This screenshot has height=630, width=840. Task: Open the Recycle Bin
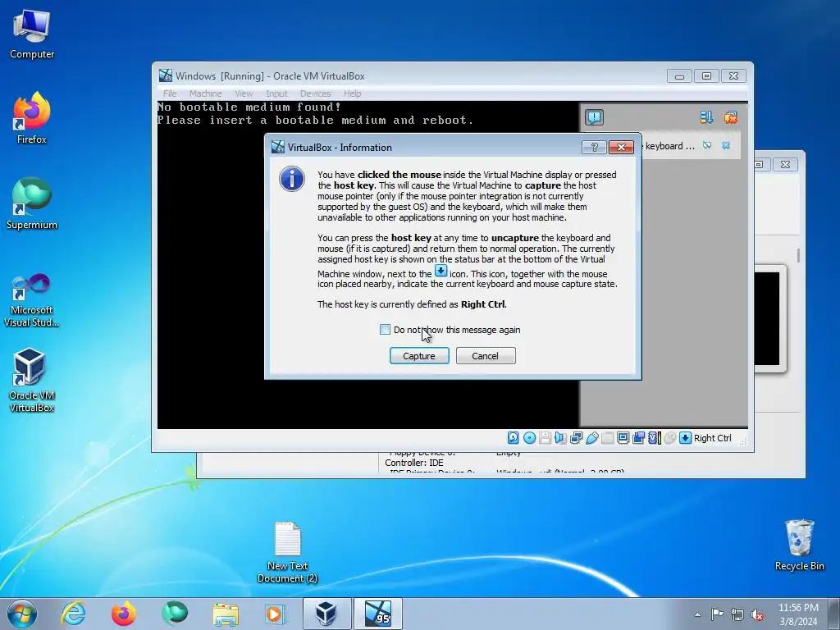click(799, 546)
